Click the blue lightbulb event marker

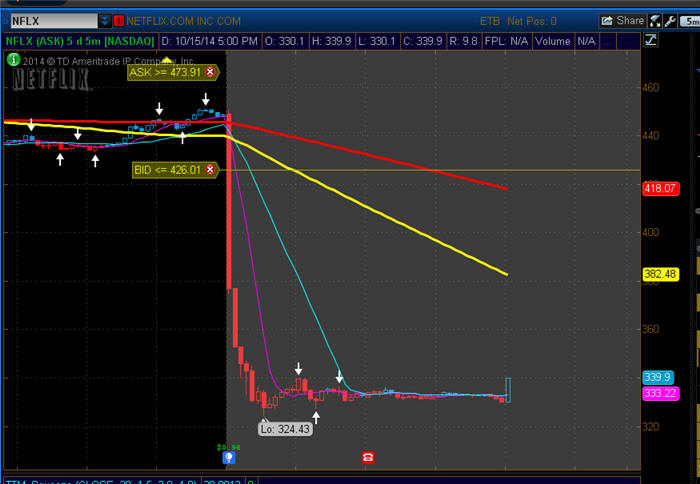pos(229,457)
